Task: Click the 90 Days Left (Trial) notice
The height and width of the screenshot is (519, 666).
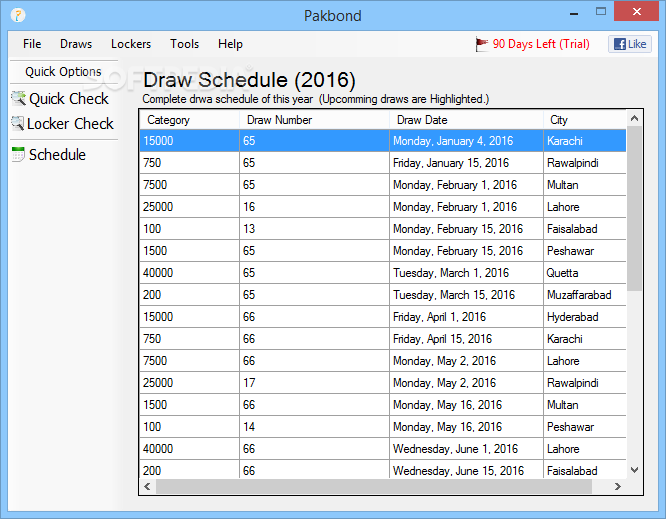Action: tap(541, 44)
